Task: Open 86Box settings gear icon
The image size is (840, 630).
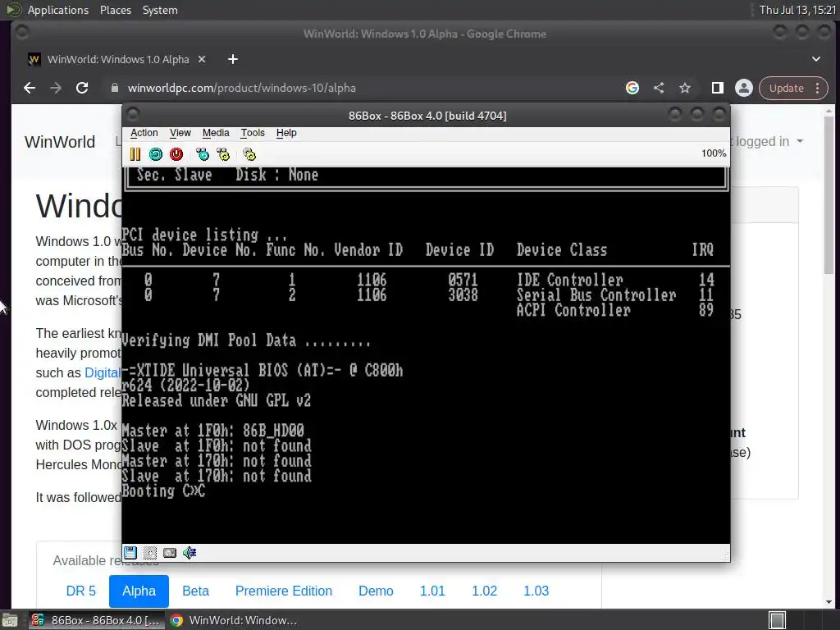Action: pyautogui.click(x=249, y=154)
